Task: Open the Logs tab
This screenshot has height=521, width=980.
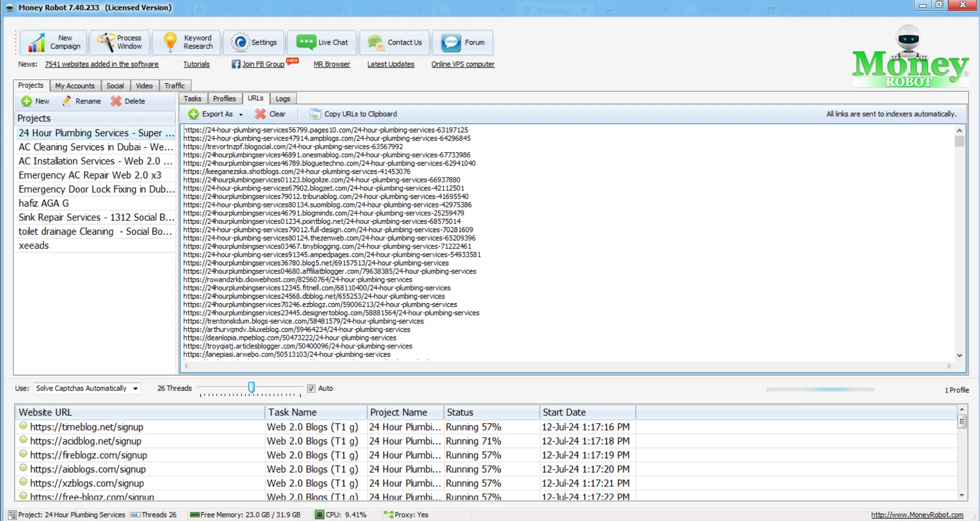Action: tap(283, 99)
